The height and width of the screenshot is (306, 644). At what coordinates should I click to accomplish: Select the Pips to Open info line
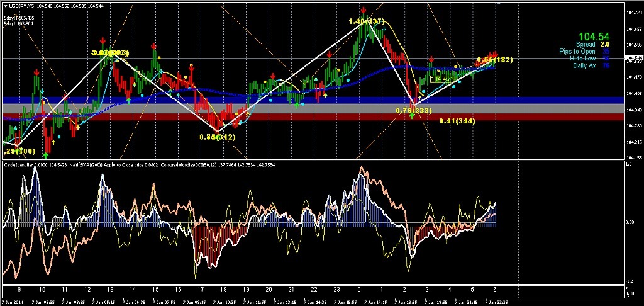[x=584, y=52]
